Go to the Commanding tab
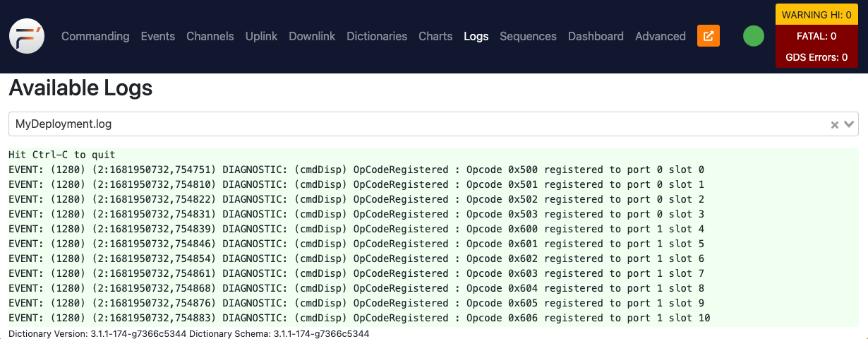This screenshot has width=868, height=339. (95, 36)
